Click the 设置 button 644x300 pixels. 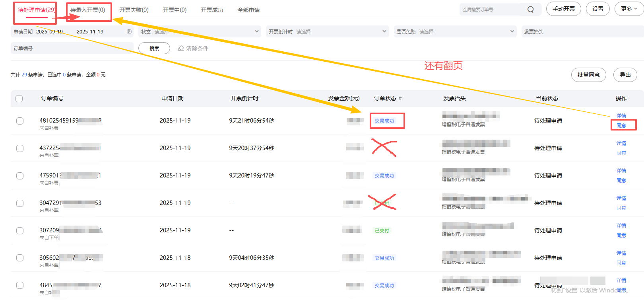click(598, 9)
